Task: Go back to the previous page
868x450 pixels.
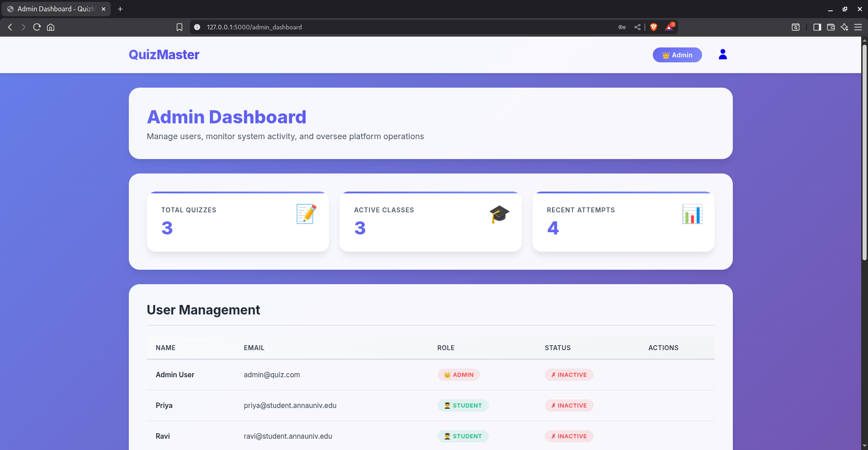Action: click(x=10, y=27)
